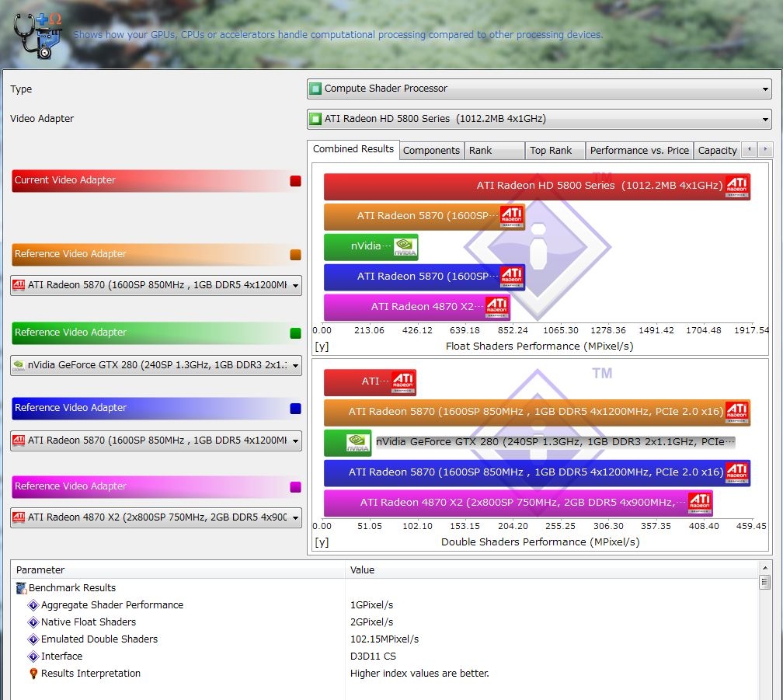
Task: Click the nVidia logo on the green float bar
Action: [x=405, y=246]
